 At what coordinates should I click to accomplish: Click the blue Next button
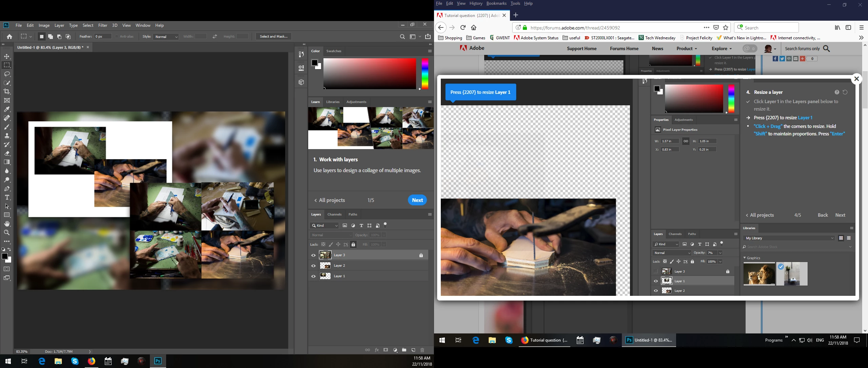(x=417, y=200)
